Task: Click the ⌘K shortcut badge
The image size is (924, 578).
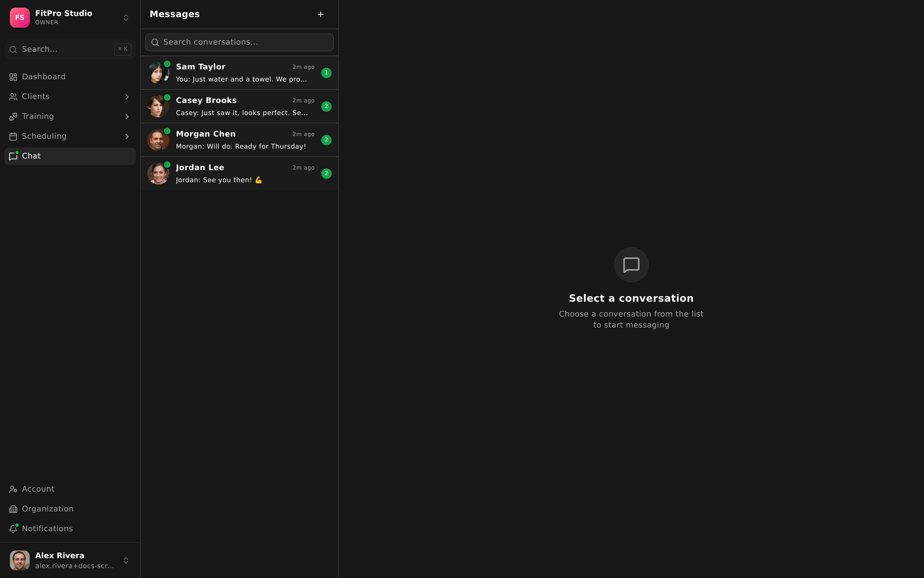Action: click(x=123, y=49)
